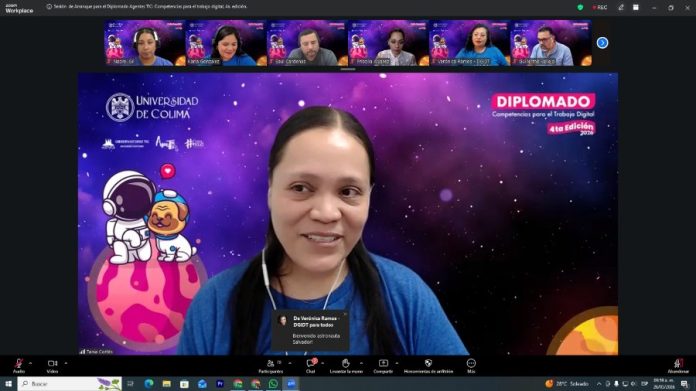Click the meeting info icon beside title
Image resolution: width=696 pixels, height=391 pixels.
[x=49, y=7]
